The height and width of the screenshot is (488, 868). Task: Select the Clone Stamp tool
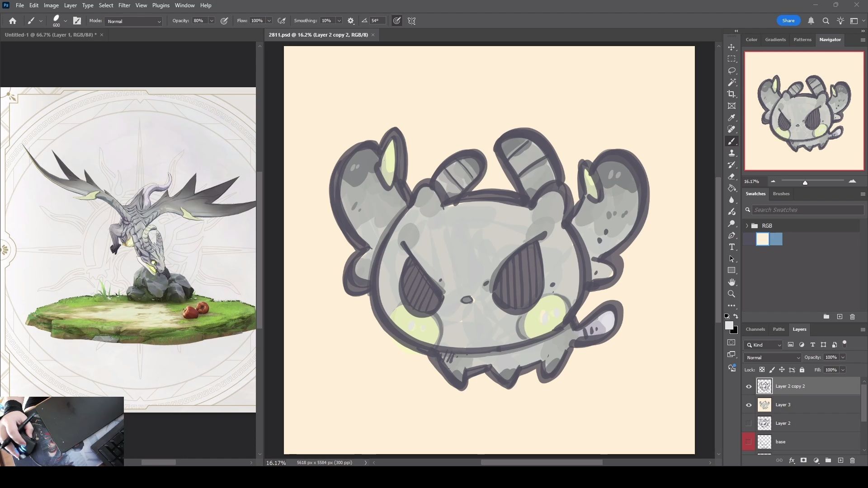pyautogui.click(x=731, y=153)
